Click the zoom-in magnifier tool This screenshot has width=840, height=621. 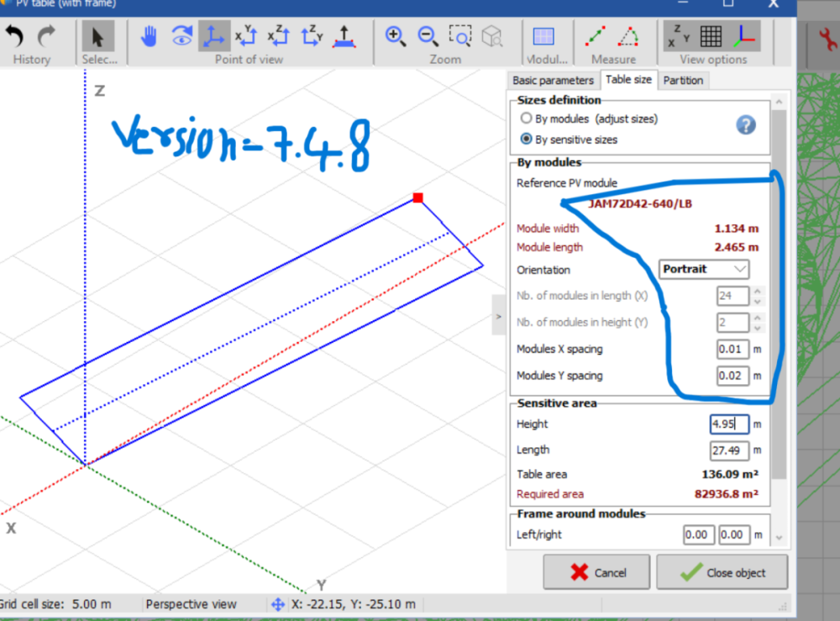pyautogui.click(x=396, y=36)
